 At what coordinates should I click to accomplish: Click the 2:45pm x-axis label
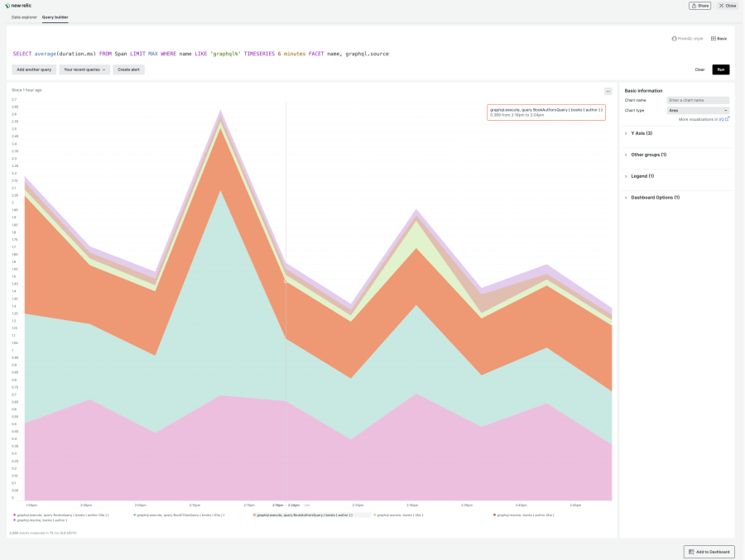[575, 505]
